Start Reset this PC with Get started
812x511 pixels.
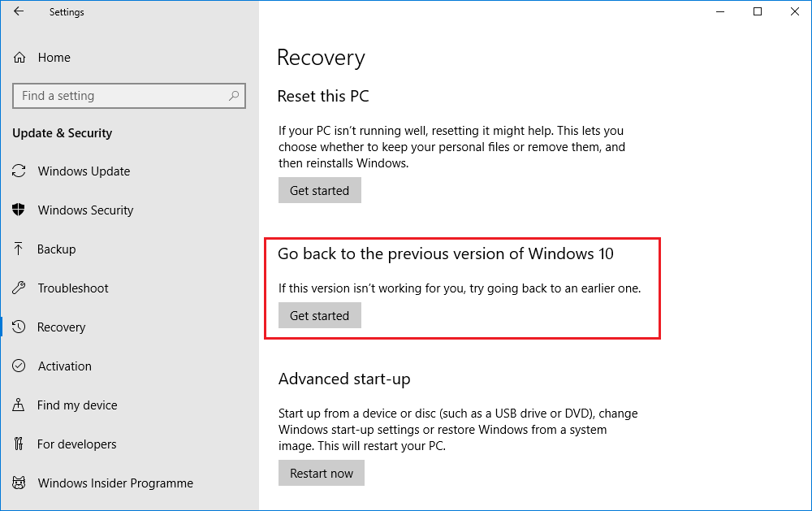[319, 190]
